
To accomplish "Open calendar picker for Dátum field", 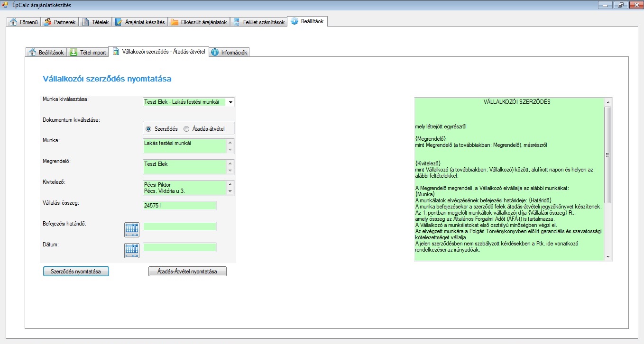I will click(132, 250).
